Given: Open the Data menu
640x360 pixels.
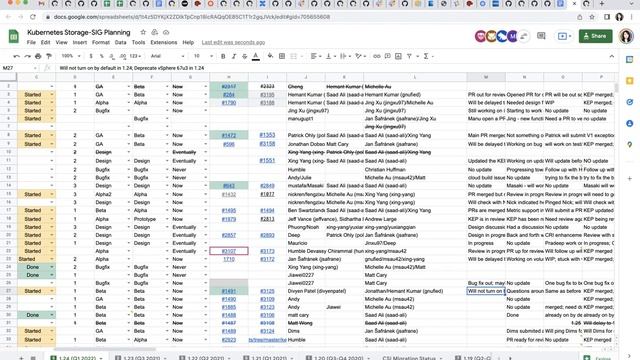Looking at the screenshot, I should [120, 42].
